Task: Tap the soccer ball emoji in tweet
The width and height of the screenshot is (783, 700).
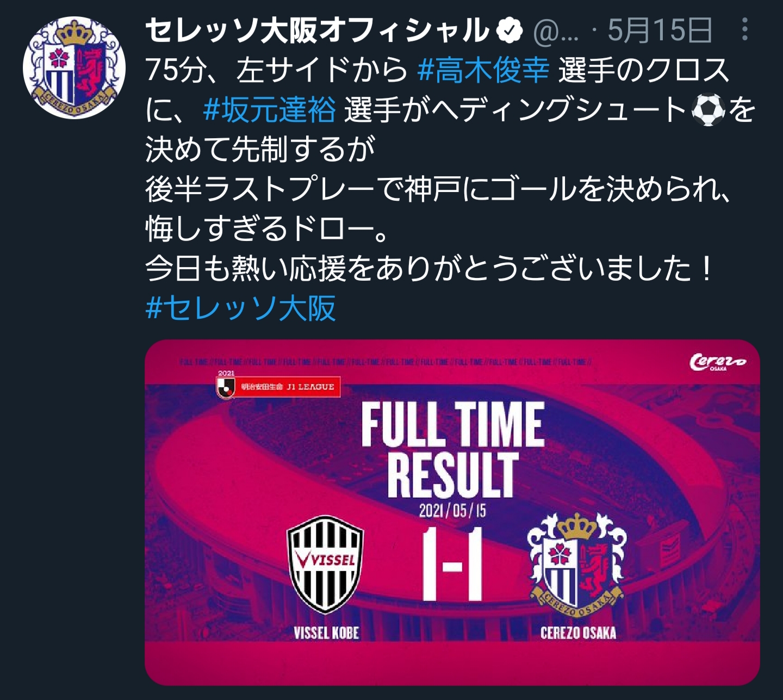Action: tap(708, 110)
